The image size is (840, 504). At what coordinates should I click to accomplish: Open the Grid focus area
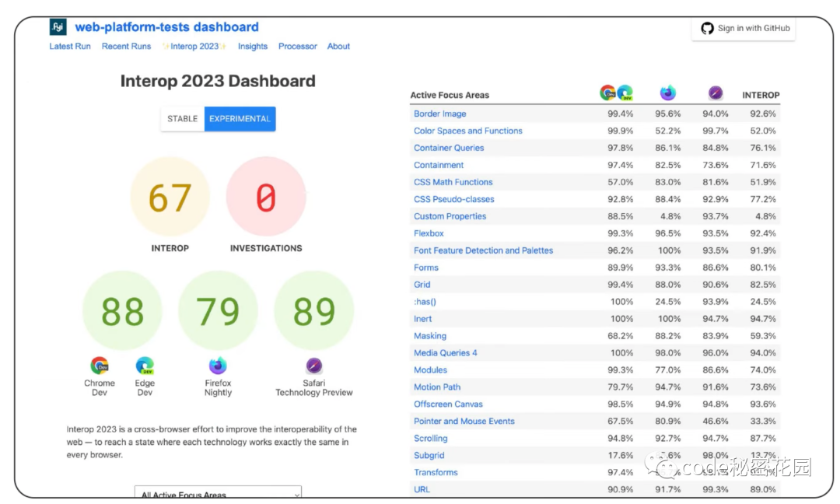coord(422,285)
